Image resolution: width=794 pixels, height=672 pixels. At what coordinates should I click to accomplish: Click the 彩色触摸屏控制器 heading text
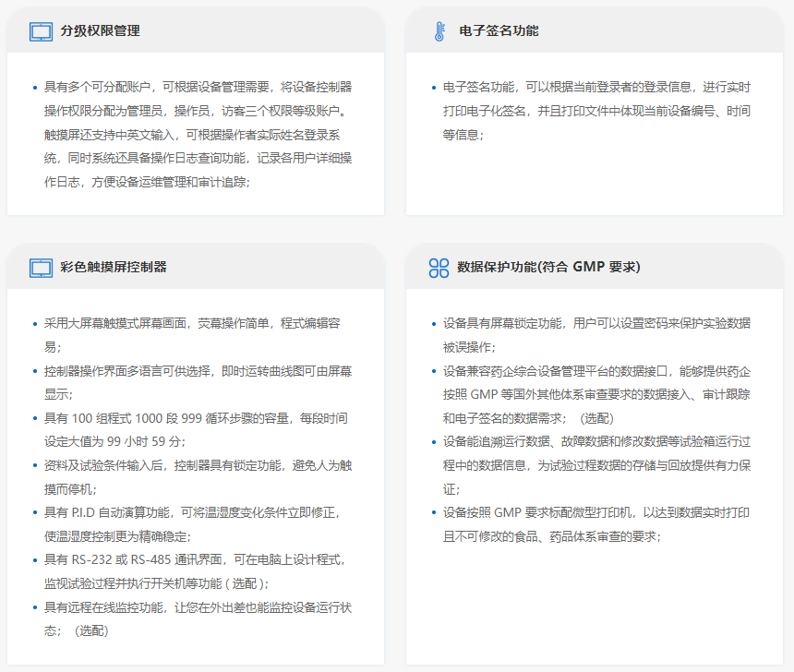[x=113, y=268]
